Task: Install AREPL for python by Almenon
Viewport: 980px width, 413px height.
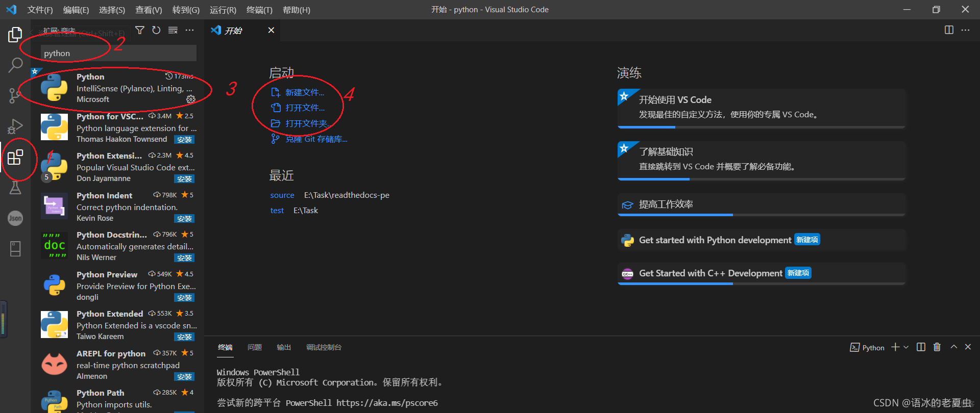Action: (184, 377)
